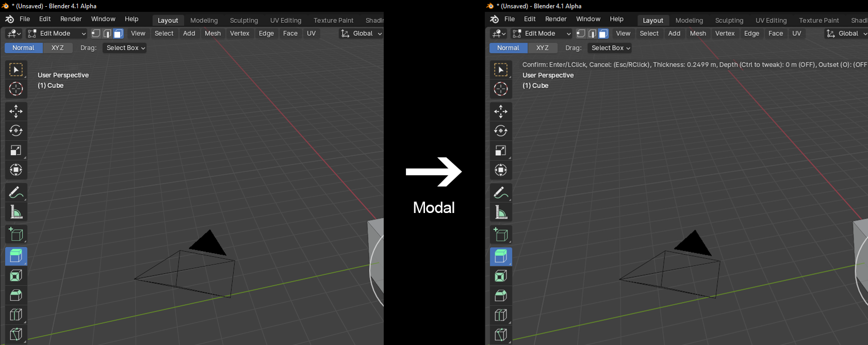The width and height of the screenshot is (868, 345).
Task: Open the editor type dropdown in left screenshot
Action: pyautogui.click(x=14, y=34)
